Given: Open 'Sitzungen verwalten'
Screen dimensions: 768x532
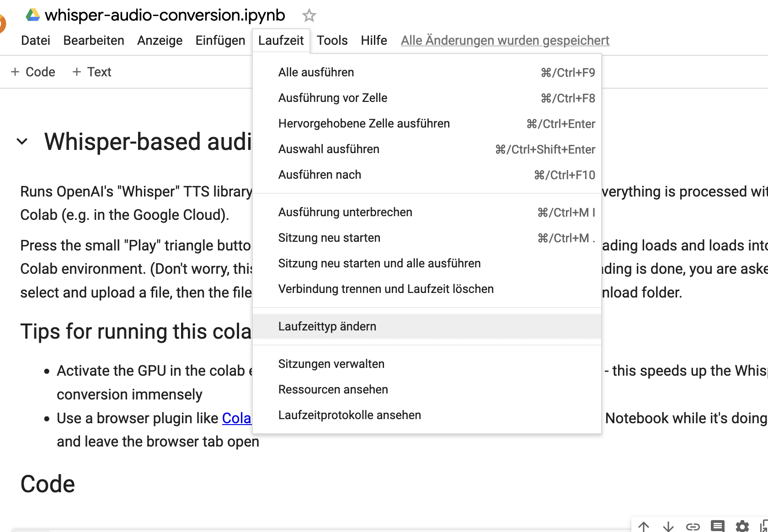Looking at the screenshot, I should tap(427, 364).
